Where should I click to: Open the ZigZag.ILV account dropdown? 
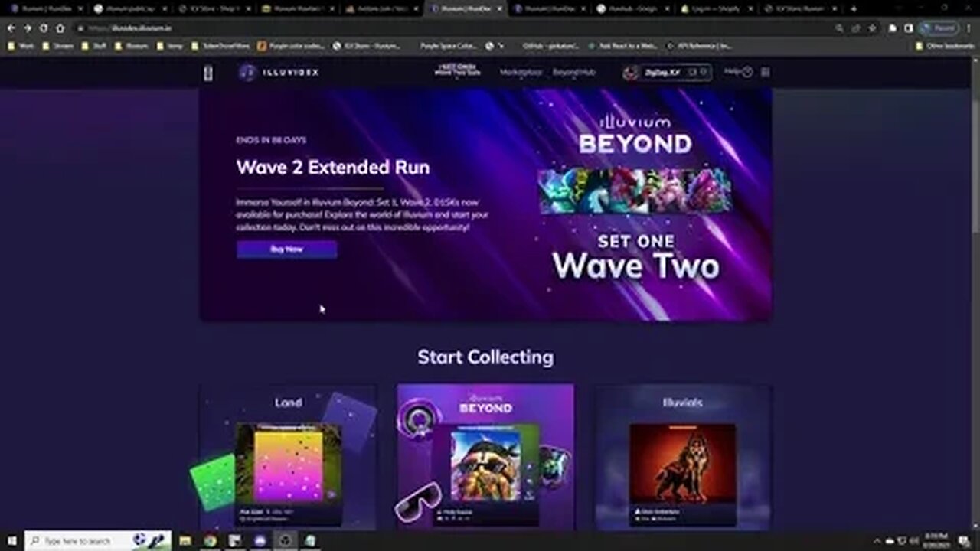(x=667, y=73)
